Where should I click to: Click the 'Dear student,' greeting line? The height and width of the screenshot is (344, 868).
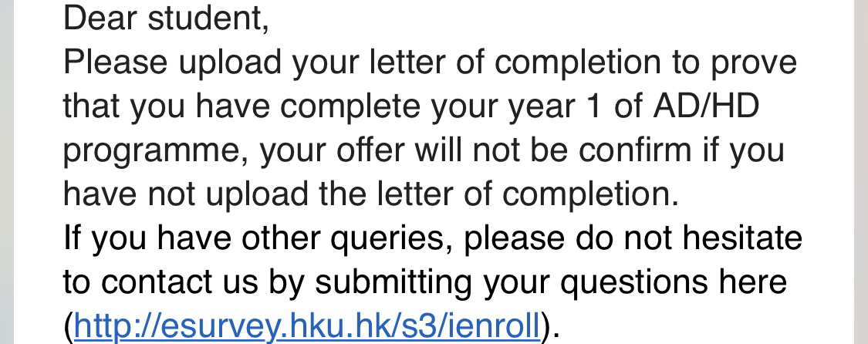pyautogui.click(x=166, y=19)
